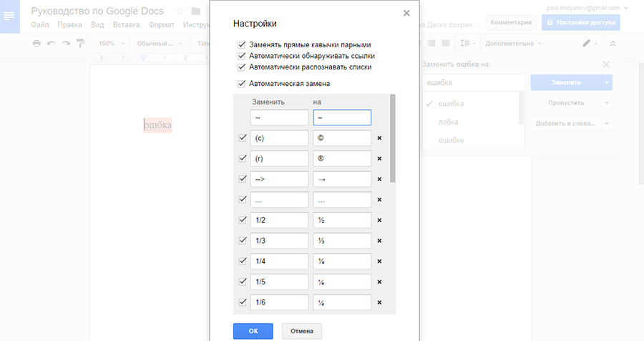
Task: Delete the 1/2 replacement row
Action: click(x=379, y=221)
